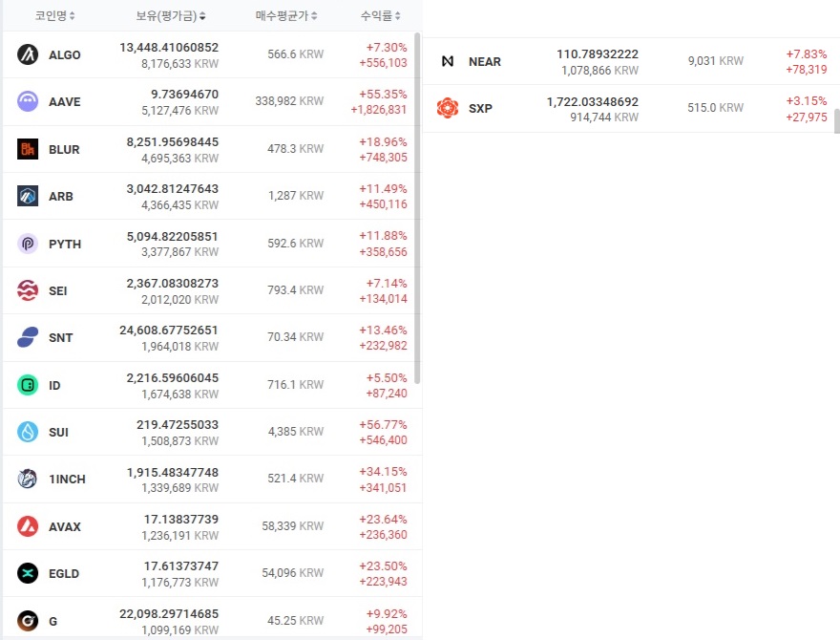
Task: Click the PYTH coin logo
Action: (x=28, y=244)
